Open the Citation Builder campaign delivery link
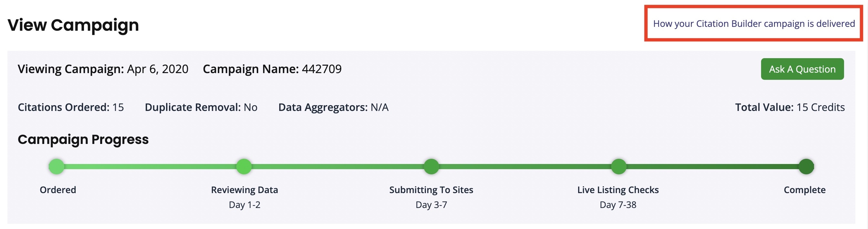868x229 pixels. click(x=754, y=24)
